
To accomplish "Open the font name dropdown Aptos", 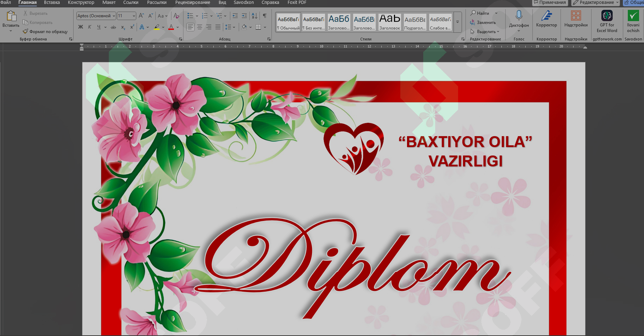I will coord(114,16).
